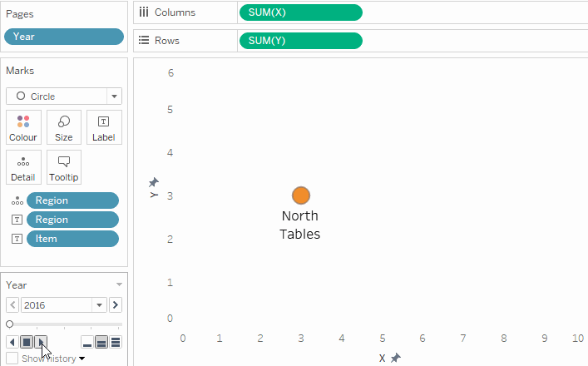The height and width of the screenshot is (366, 588).
Task: Go to the next year page
Action: click(116, 305)
